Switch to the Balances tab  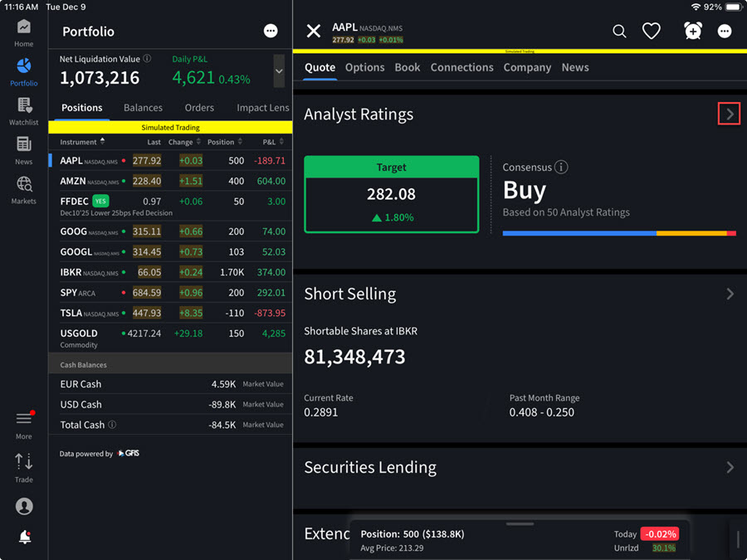pos(143,108)
